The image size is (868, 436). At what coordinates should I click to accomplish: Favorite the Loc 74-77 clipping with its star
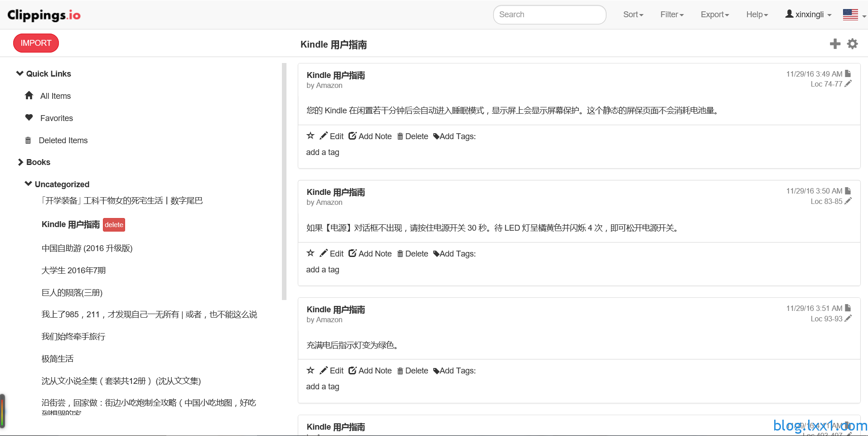pos(310,136)
